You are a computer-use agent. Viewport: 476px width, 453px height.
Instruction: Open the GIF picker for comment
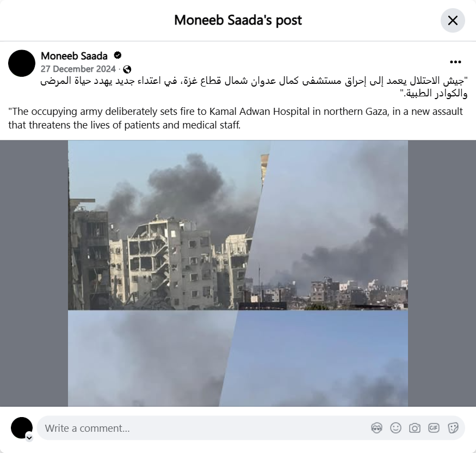(x=434, y=428)
